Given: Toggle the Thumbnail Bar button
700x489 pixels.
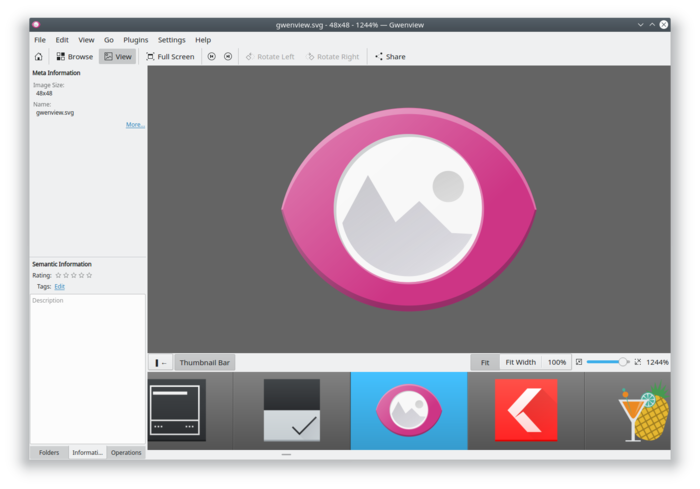Looking at the screenshot, I should tap(205, 362).
